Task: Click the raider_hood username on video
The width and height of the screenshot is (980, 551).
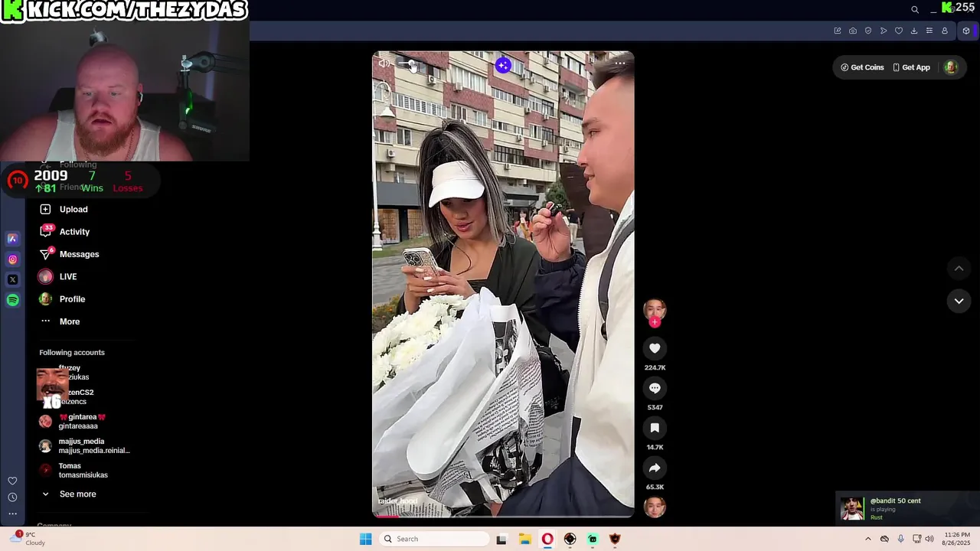Action: click(397, 501)
